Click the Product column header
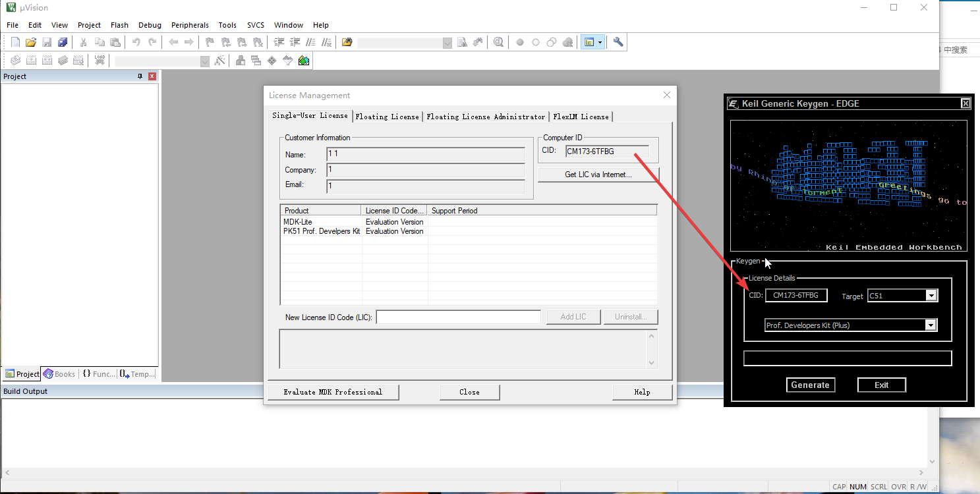The image size is (980, 494). tap(321, 211)
